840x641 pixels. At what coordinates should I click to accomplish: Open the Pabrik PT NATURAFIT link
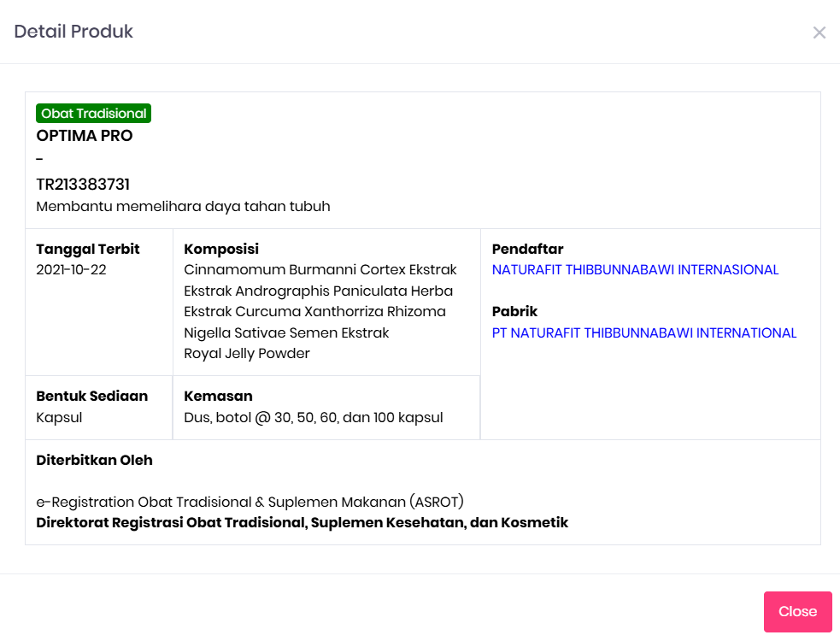click(x=643, y=333)
